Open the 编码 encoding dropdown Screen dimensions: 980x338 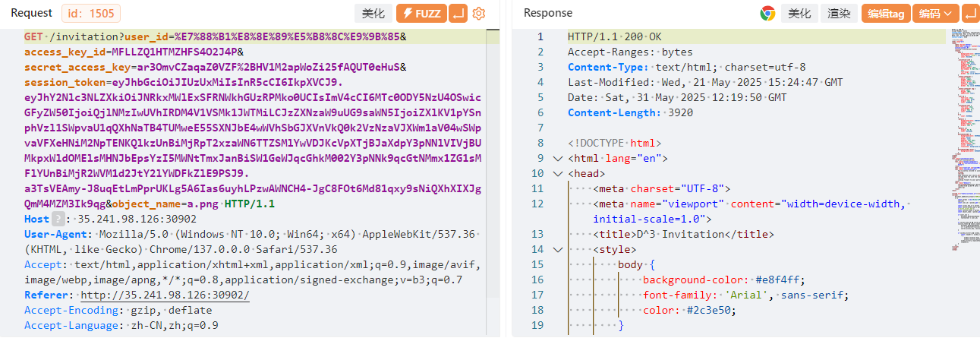tap(938, 13)
